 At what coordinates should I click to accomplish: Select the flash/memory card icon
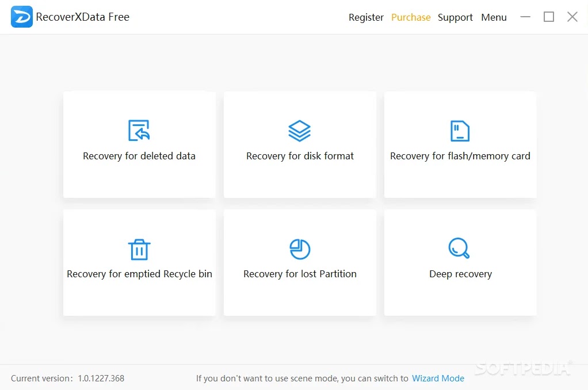click(x=460, y=131)
